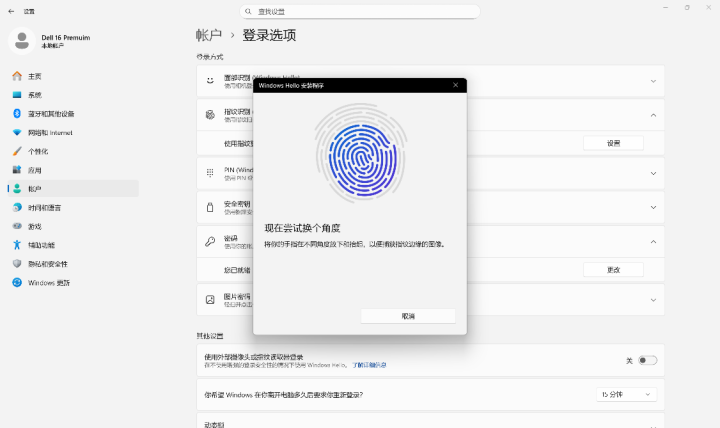Screen dimensions: 720x428
Task: Click the 主页 home icon in sidebar
Action: (17, 76)
